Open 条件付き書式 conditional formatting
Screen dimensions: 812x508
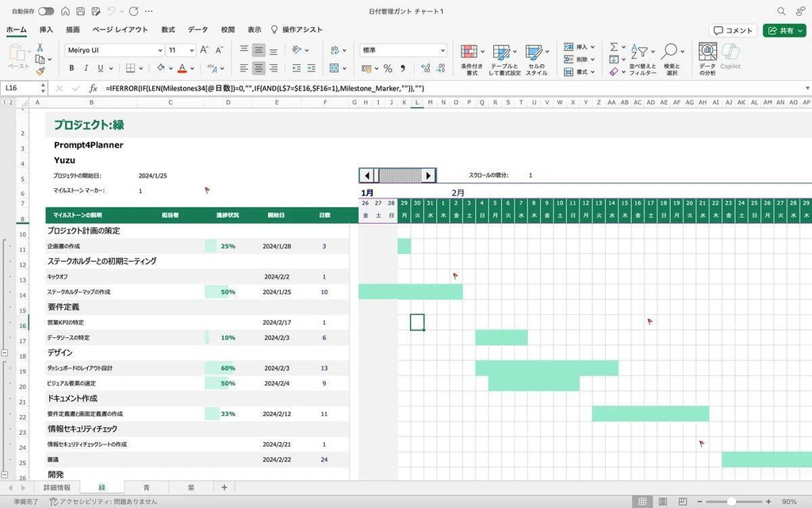(472, 60)
